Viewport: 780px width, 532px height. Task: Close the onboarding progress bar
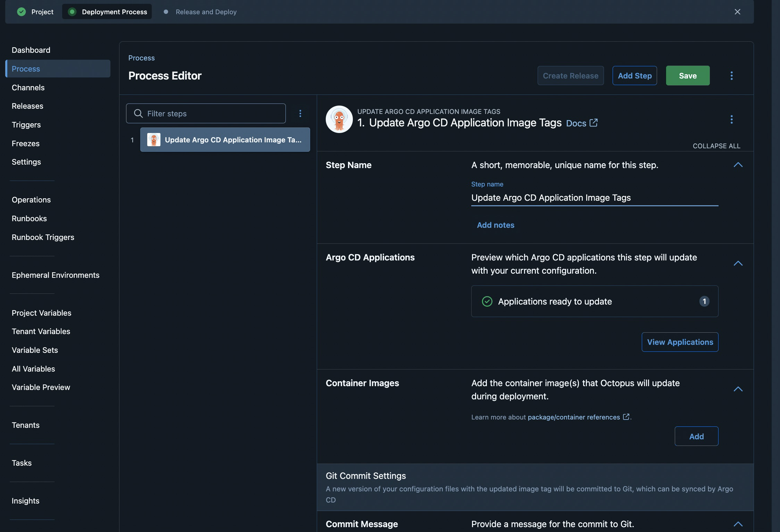pos(738,12)
